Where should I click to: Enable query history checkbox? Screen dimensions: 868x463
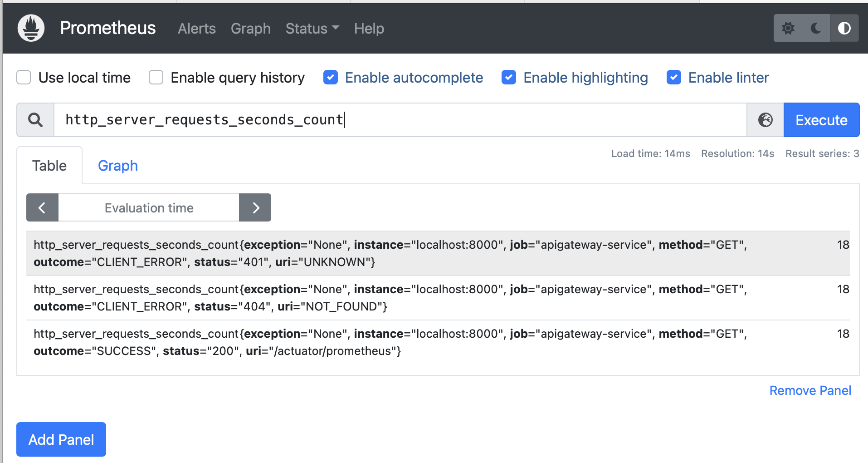(156, 78)
